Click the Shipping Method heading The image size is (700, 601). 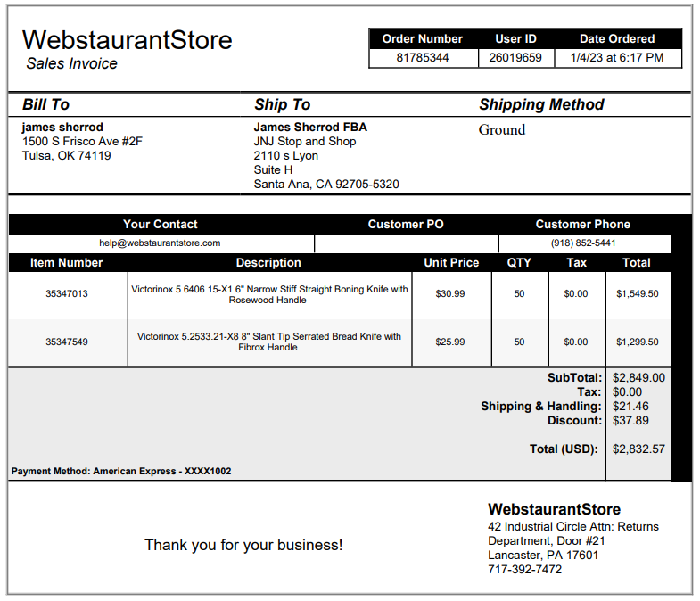(x=541, y=104)
